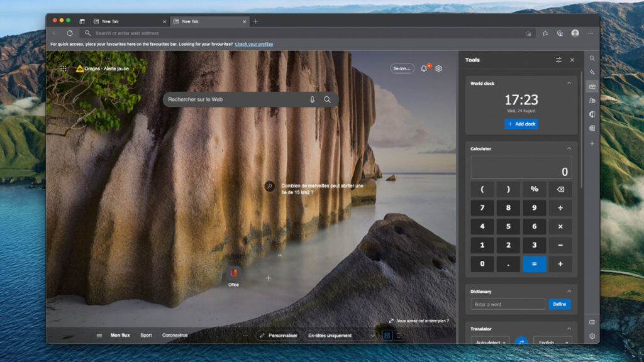Open the notifications bell on the page
The height and width of the screenshot is (362, 644).
click(424, 69)
